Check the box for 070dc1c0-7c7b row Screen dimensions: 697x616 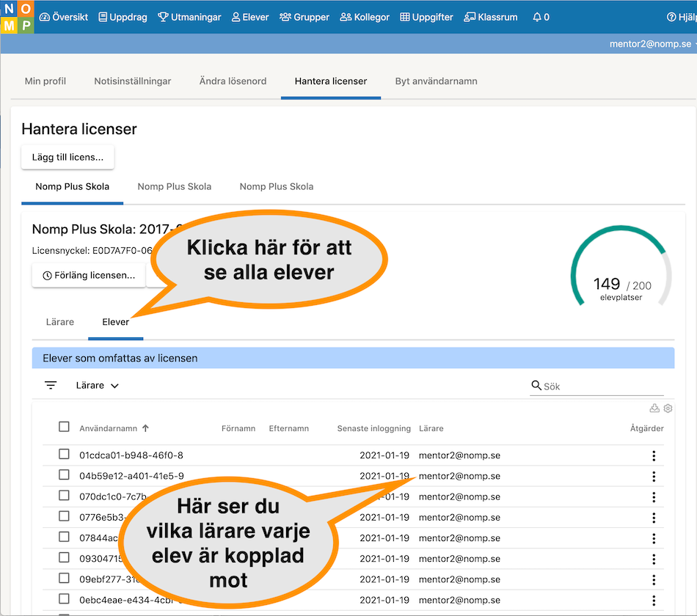click(x=64, y=495)
